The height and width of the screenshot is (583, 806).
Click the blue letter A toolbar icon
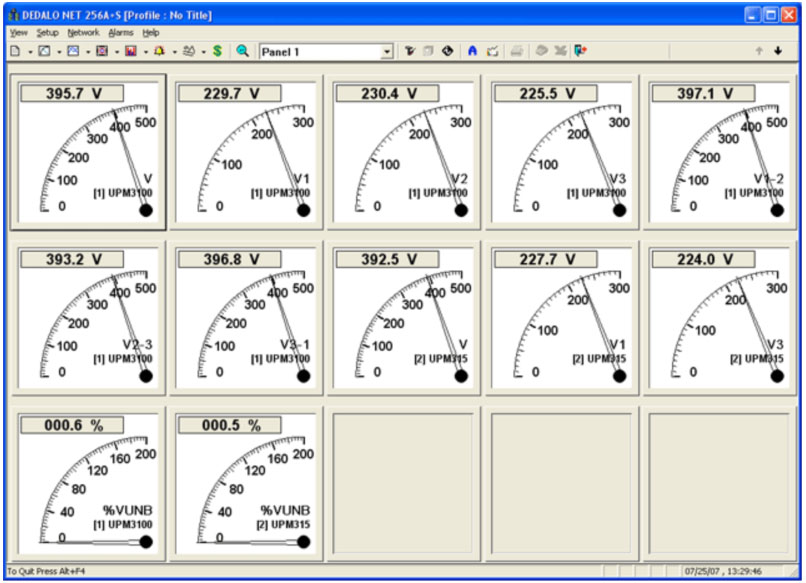[x=473, y=51]
